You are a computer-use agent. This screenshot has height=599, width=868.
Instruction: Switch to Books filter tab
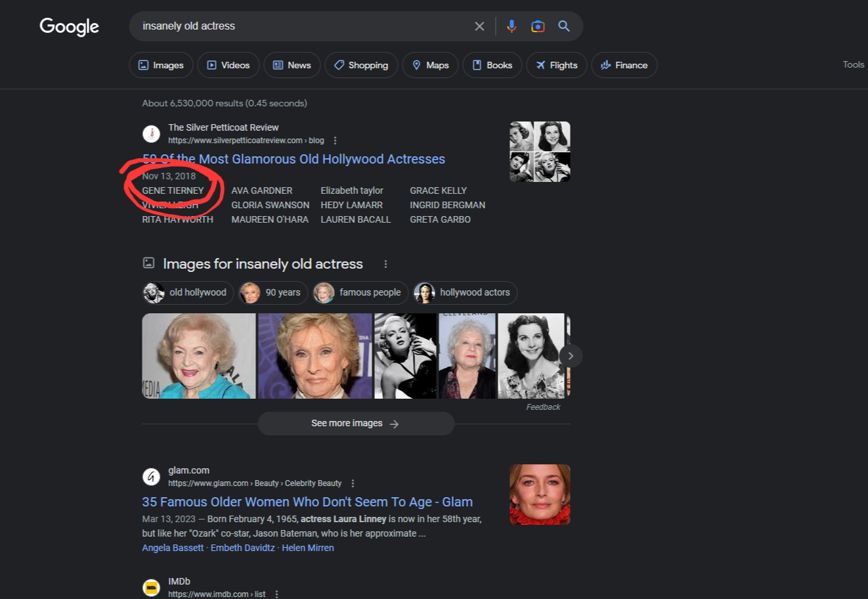coord(492,65)
